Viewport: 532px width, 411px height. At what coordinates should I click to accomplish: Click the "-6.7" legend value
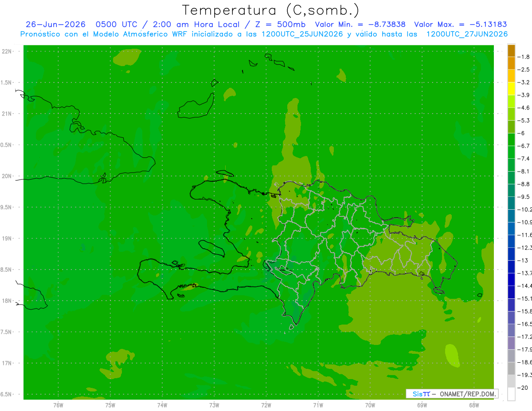(x=524, y=146)
